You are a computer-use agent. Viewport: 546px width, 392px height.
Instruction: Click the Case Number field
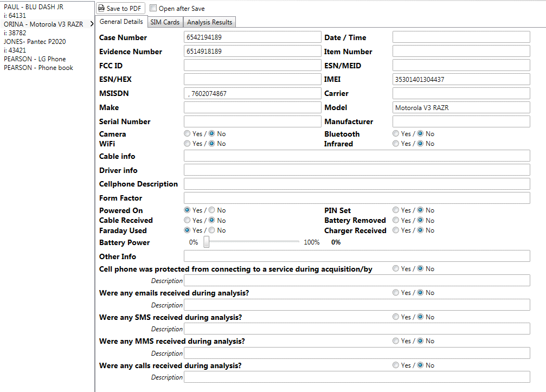(253, 37)
